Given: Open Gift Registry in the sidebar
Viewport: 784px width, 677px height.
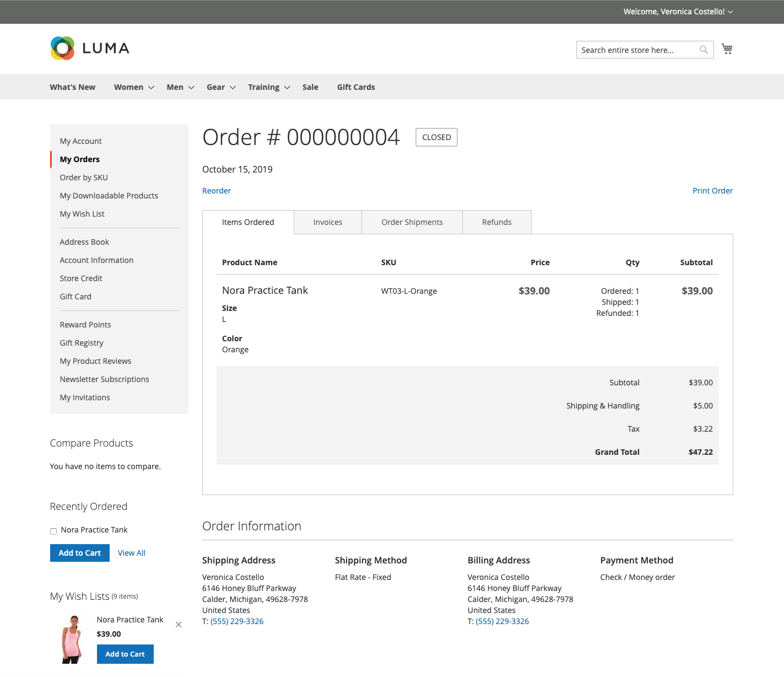Looking at the screenshot, I should coord(82,343).
